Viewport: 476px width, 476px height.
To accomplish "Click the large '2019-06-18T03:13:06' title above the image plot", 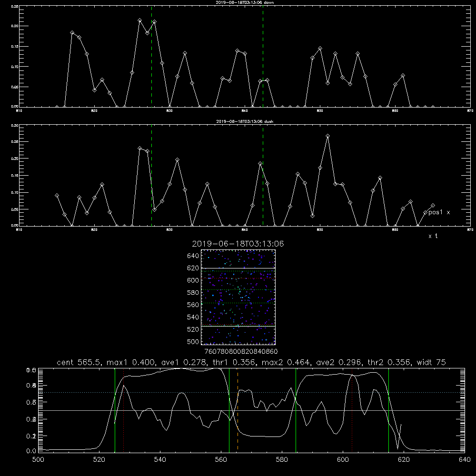I will [x=238, y=244].
